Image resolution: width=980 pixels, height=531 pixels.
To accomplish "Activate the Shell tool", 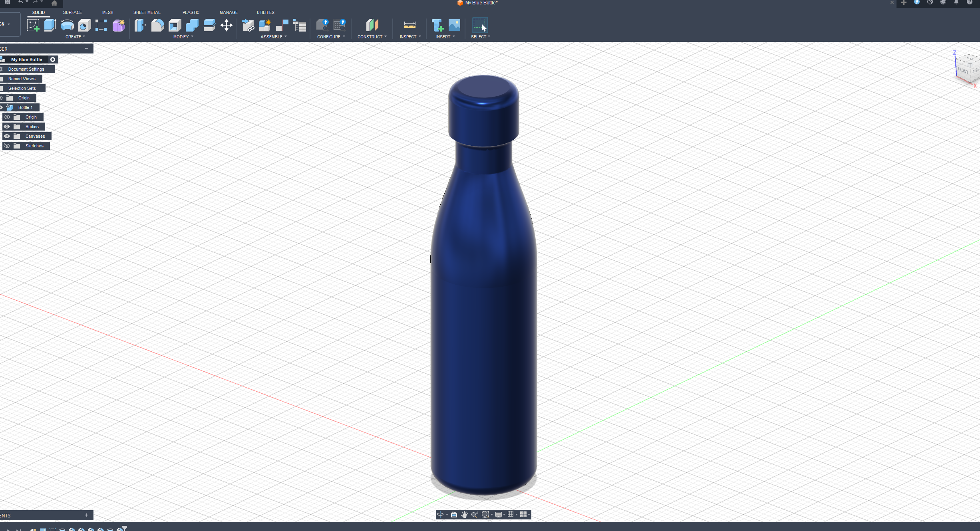I will 175,25.
